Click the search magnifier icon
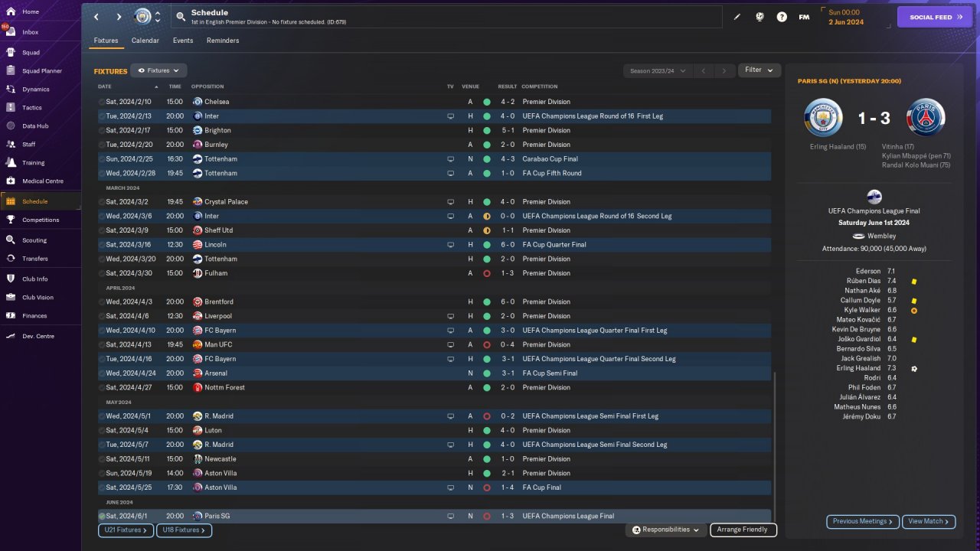 [x=181, y=16]
